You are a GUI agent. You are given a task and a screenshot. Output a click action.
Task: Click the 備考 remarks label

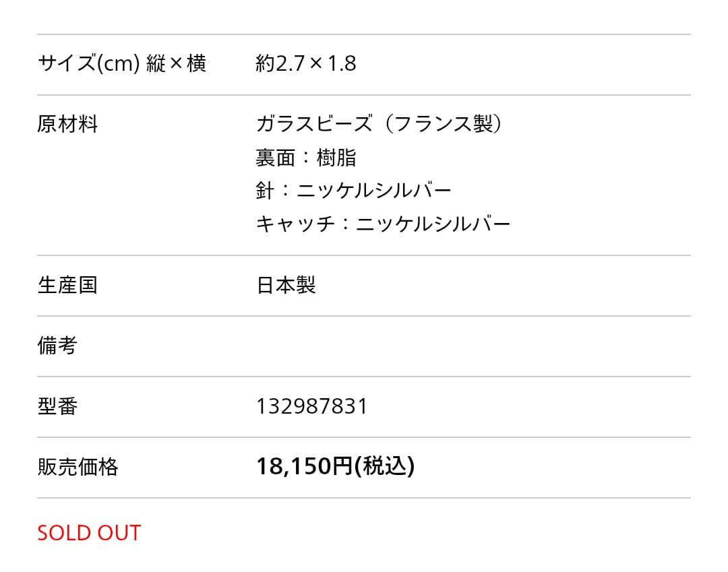[57, 346]
